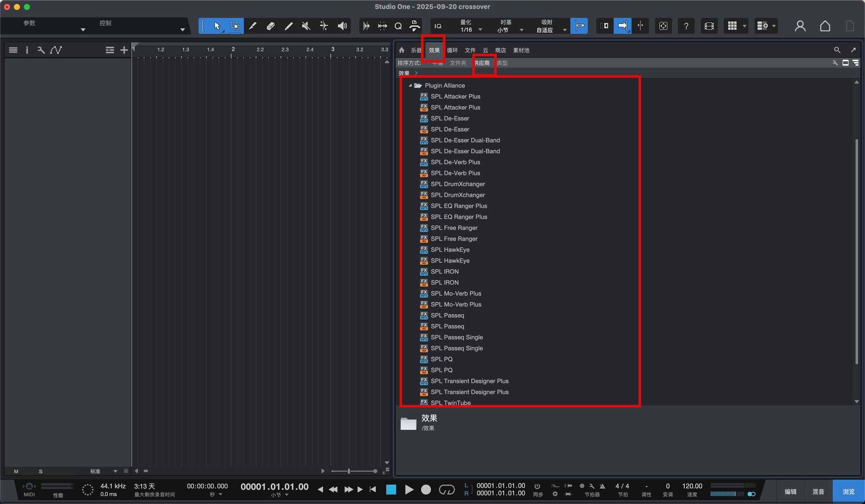
Task: Open the quantize IQ panel
Action: 437,26
